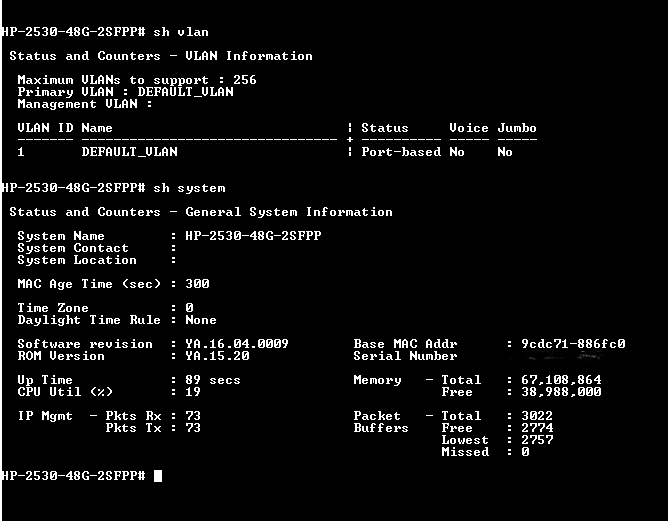Click the 'Pkts Tx' label
Screen dimensions: 668x521
click(x=133, y=428)
